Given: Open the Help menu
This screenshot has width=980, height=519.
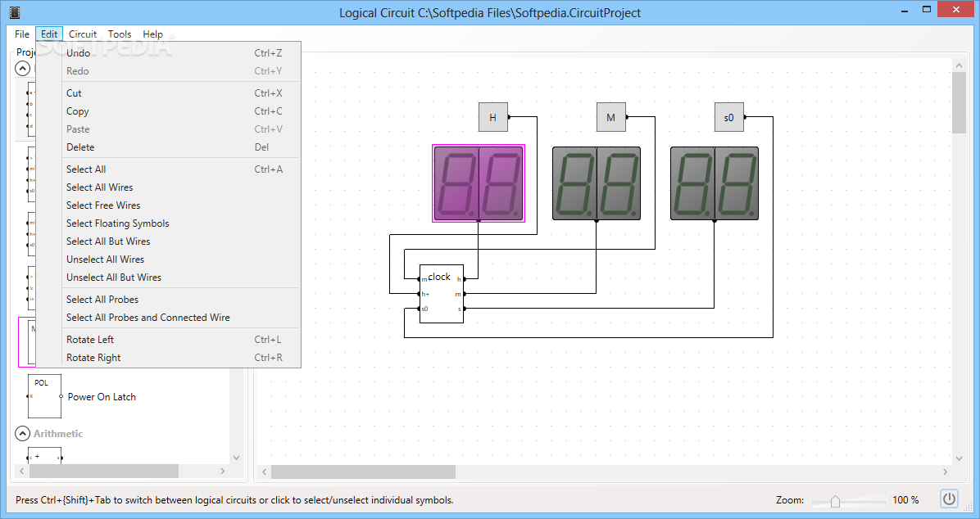Looking at the screenshot, I should (152, 34).
